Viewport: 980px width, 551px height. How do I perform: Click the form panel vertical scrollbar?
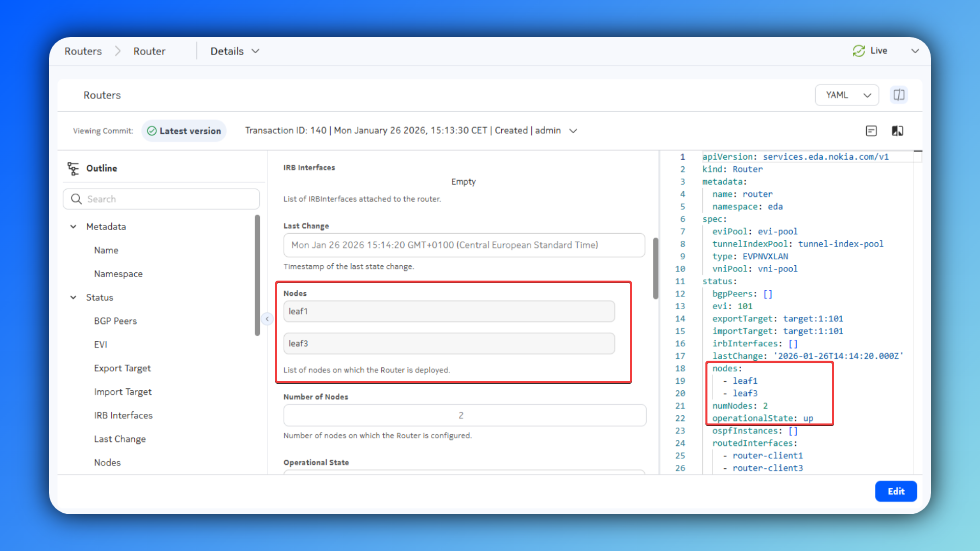(655, 268)
